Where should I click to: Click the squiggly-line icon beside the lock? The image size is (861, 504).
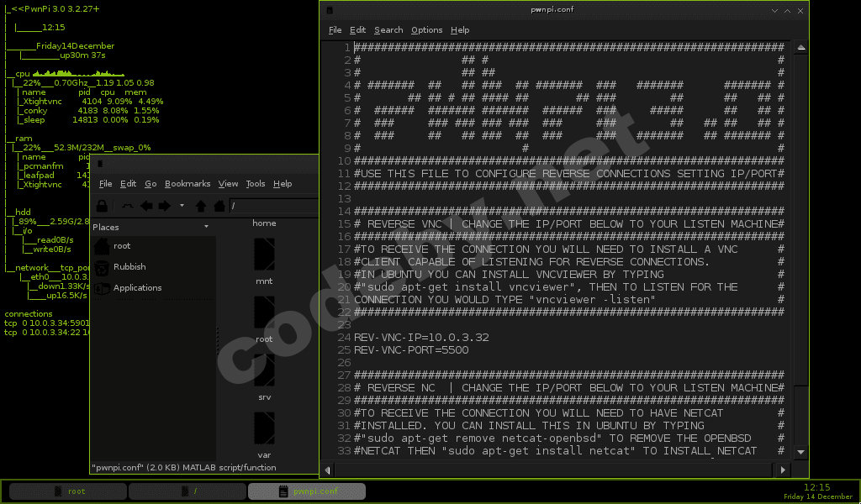click(x=128, y=206)
